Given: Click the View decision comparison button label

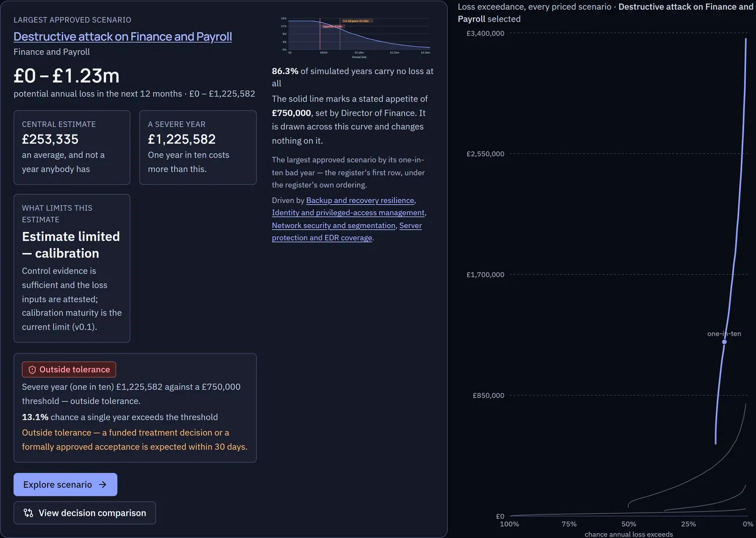Looking at the screenshot, I should (x=92, y=513).
